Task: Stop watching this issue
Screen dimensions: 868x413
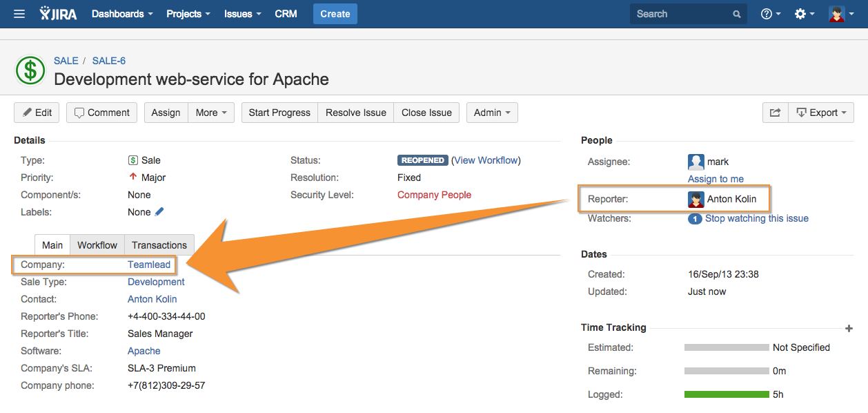Action: coord(756,218)
